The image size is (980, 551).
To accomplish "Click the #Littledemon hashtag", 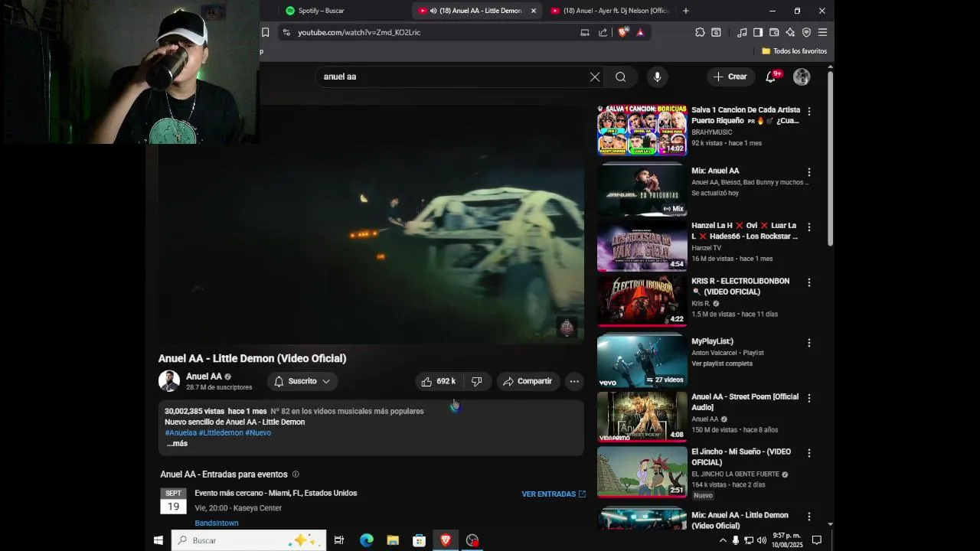I will 221,433.
